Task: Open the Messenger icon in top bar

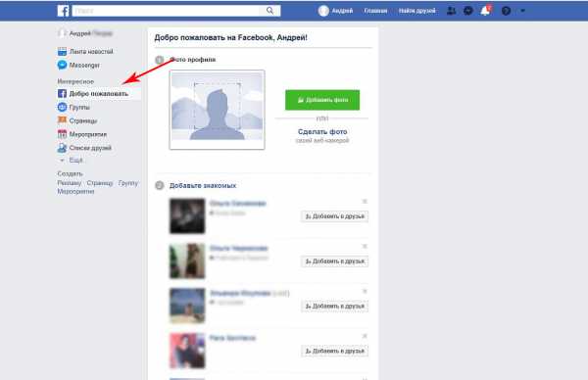Action: click(x=468, y=11)
